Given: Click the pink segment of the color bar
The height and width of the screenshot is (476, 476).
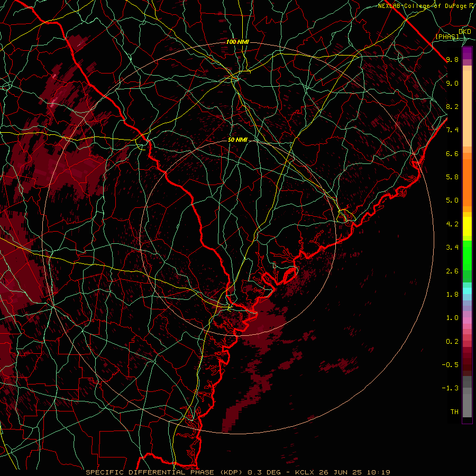Looking at the screenshot, I should click(467, 321).
